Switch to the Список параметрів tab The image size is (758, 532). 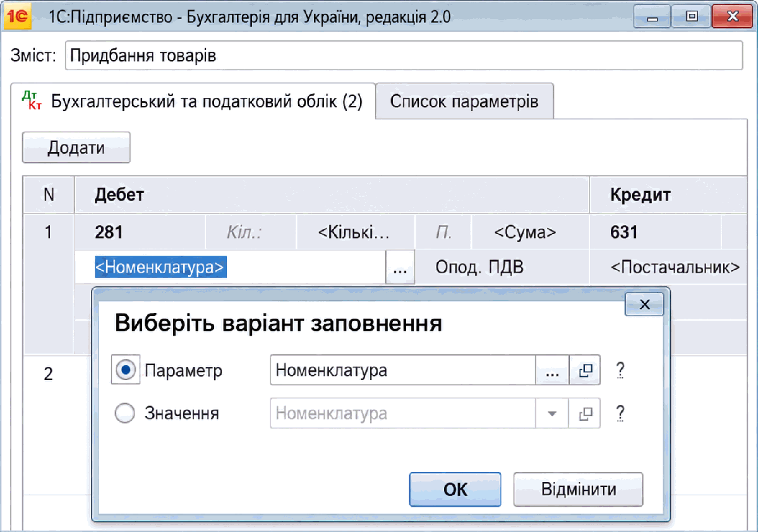pos(464,101)
